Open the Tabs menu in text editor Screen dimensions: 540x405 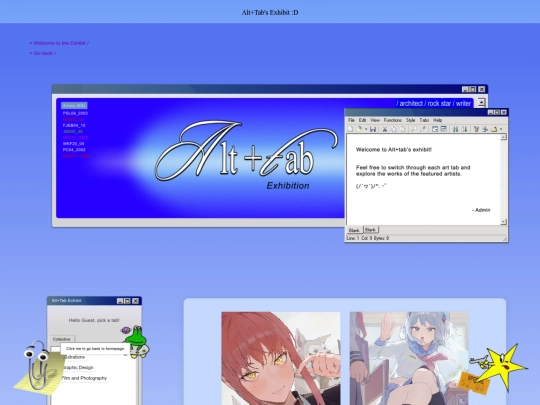point(424,120)
